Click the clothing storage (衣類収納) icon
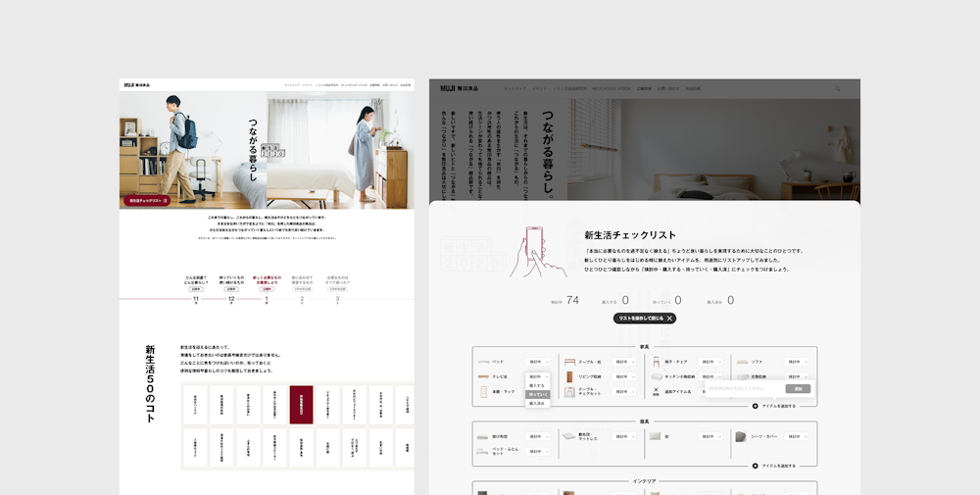The width and height of the screenshot is (980, 495). (742, 376)
